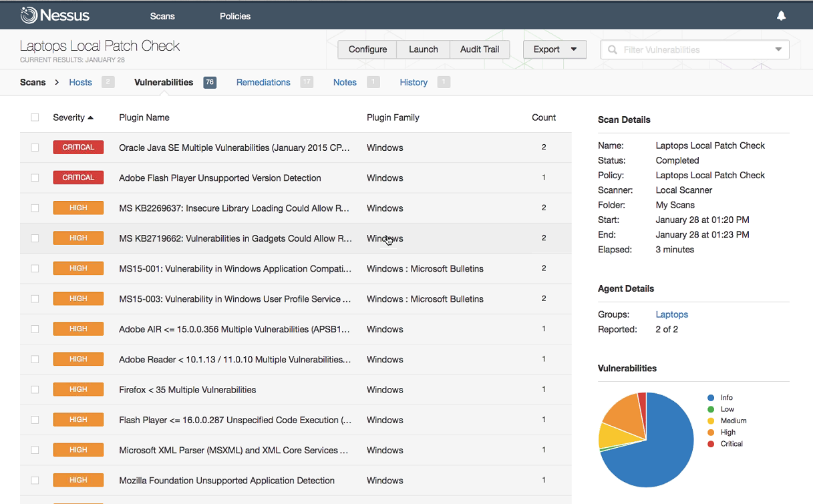Viewport: 813px width, 504px height.
Task: Click the CRITICAL badge for Oracle Java SE
Action: [x=78, y=148]
